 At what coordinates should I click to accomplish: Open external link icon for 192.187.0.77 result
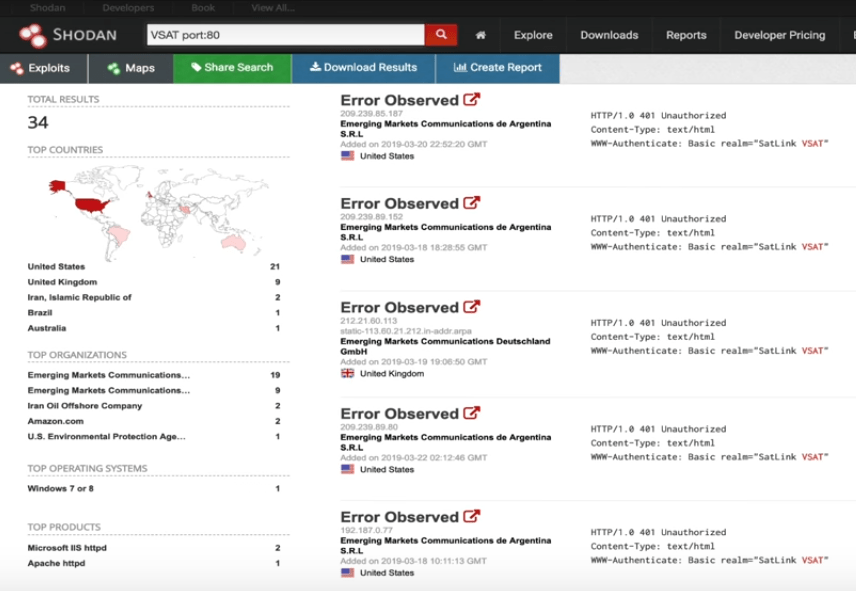(472, 517)
